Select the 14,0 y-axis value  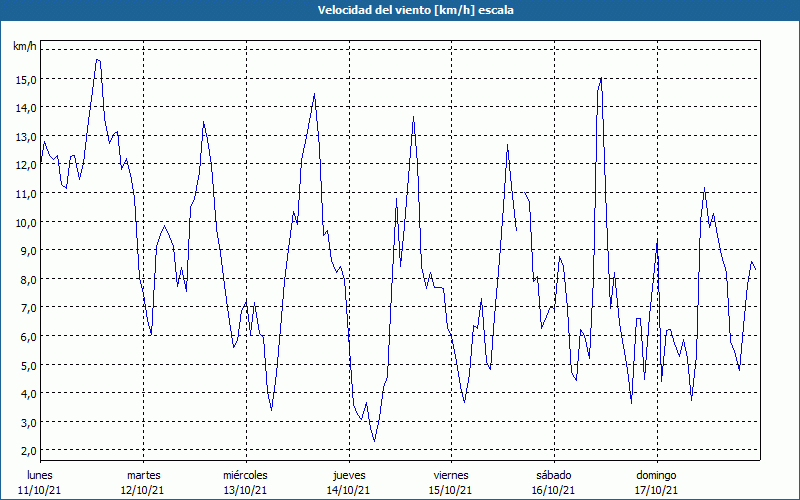tap(27, 108)
